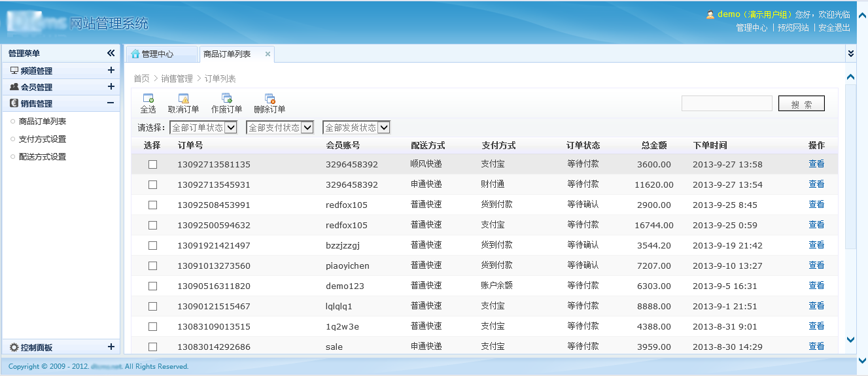The image size is (868, 376).
Task: Click 账户余额 payment cell
Action: [x=496, y=286]
